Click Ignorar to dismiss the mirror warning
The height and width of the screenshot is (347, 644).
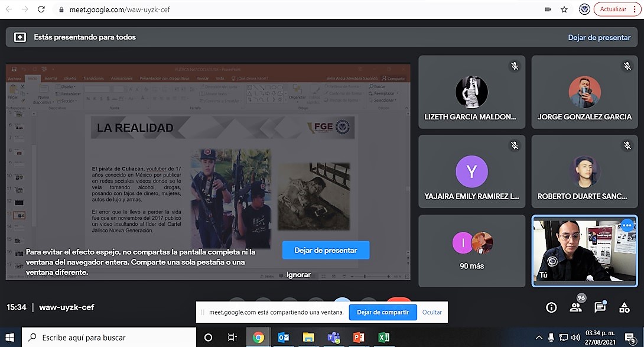tap(298, 275)
